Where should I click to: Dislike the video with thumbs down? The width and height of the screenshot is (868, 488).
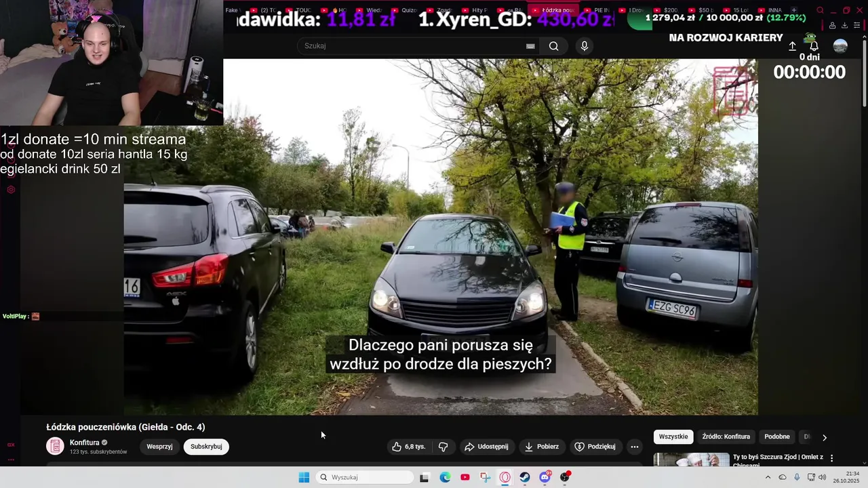[443, 447]
